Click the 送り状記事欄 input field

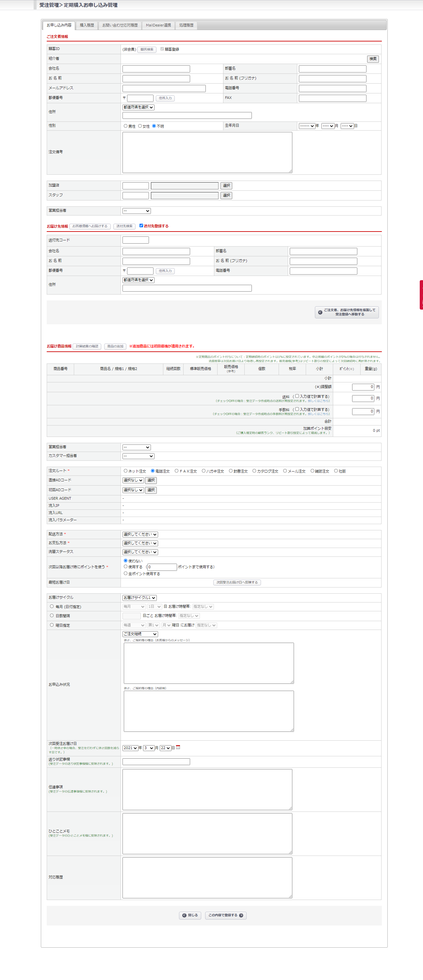[x=156, y=762]
